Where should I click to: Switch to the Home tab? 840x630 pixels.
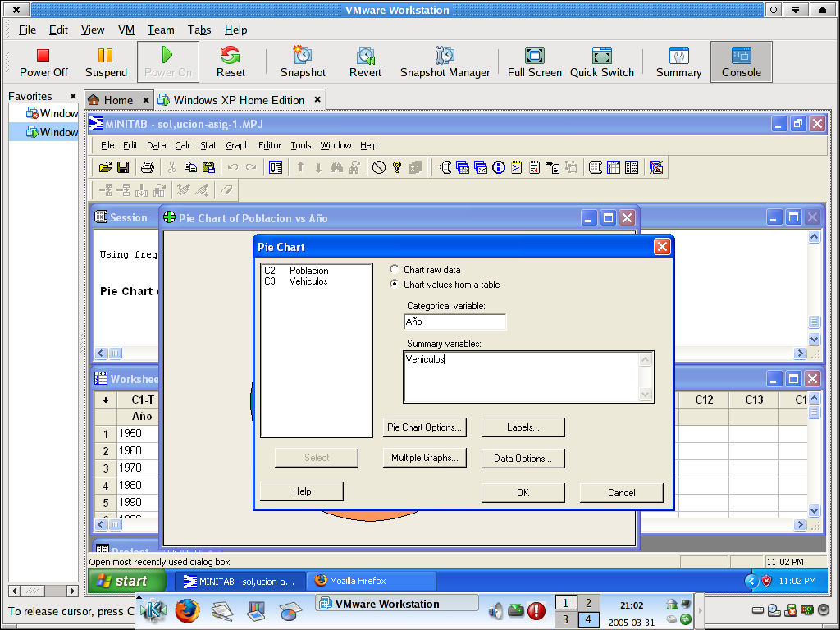[118, 100]
